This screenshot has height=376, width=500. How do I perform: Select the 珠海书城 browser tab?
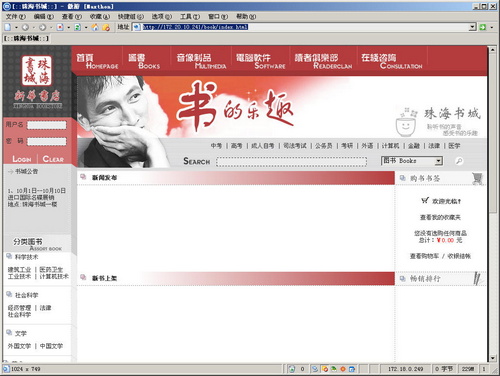26,38
